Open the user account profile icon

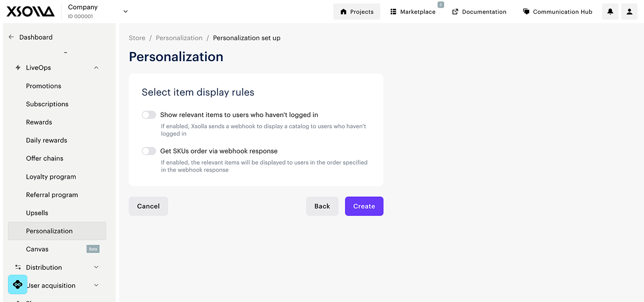click(x=630, y=12)
